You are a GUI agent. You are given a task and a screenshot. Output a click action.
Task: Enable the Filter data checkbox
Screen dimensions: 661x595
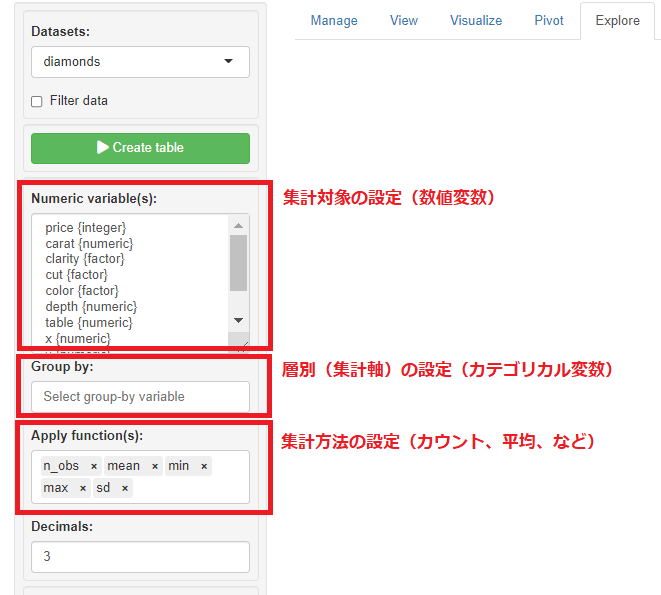(37, 101)
